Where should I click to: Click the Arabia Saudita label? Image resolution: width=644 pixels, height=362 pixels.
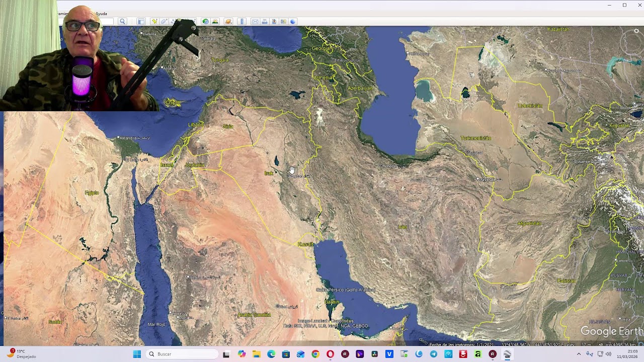tap(255, 315)
